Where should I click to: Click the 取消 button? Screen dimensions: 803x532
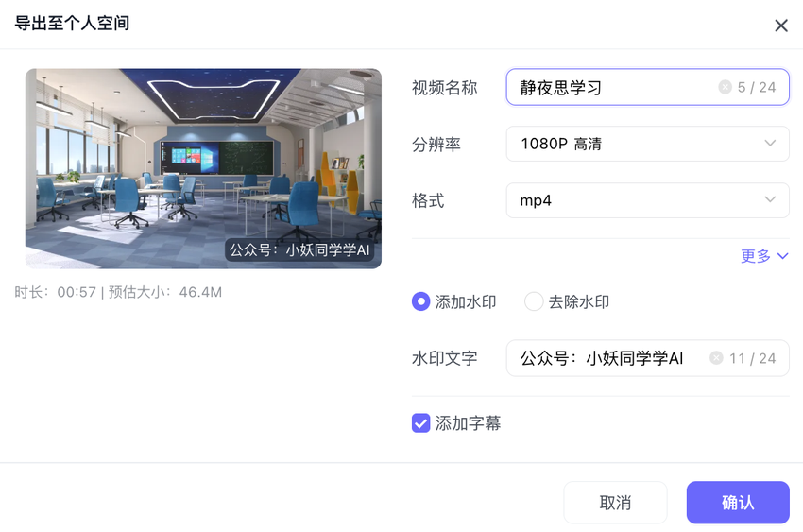pyautogui.click(x=615, y=503)
